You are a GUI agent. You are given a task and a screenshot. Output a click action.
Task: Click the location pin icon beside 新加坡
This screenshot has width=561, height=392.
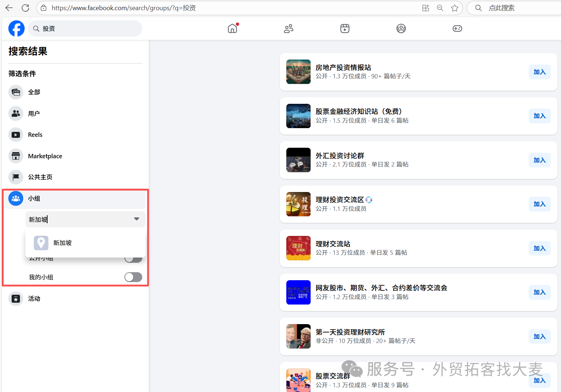pos(41,243)
